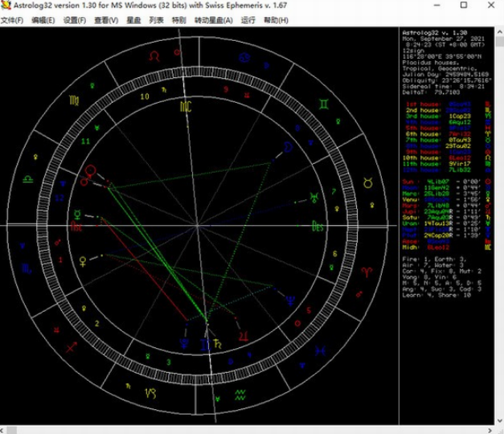Click the yellow MC midheaven marker
Screen dimensions: 504x434
pyautogui.click(x=186, y=106)
